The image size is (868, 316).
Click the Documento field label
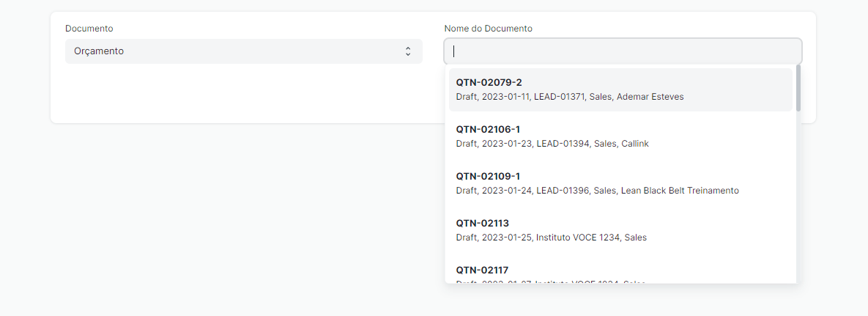[x=89, y=29]
